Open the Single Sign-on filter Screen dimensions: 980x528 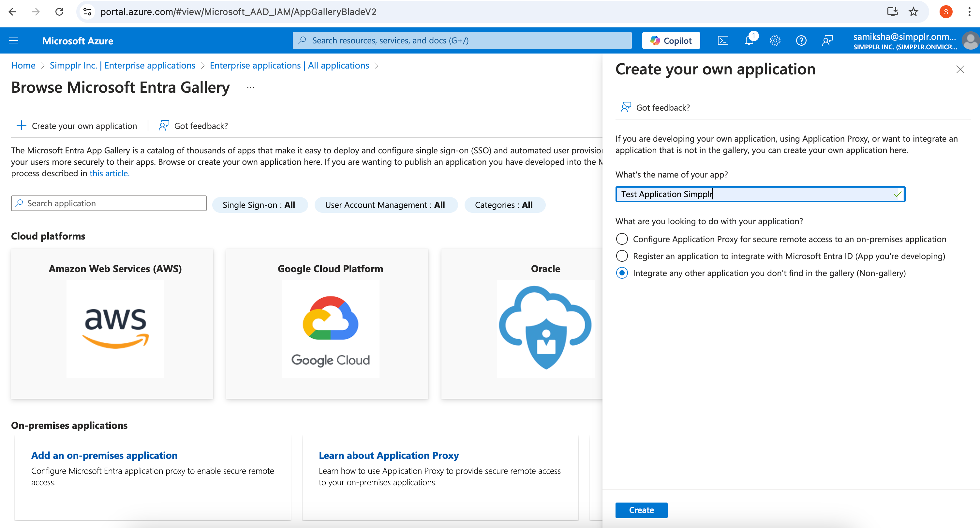tap(260, 204)
